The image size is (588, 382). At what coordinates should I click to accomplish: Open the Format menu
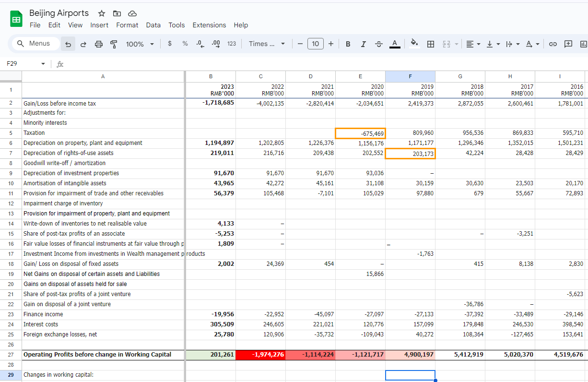[x=127, y=25]
